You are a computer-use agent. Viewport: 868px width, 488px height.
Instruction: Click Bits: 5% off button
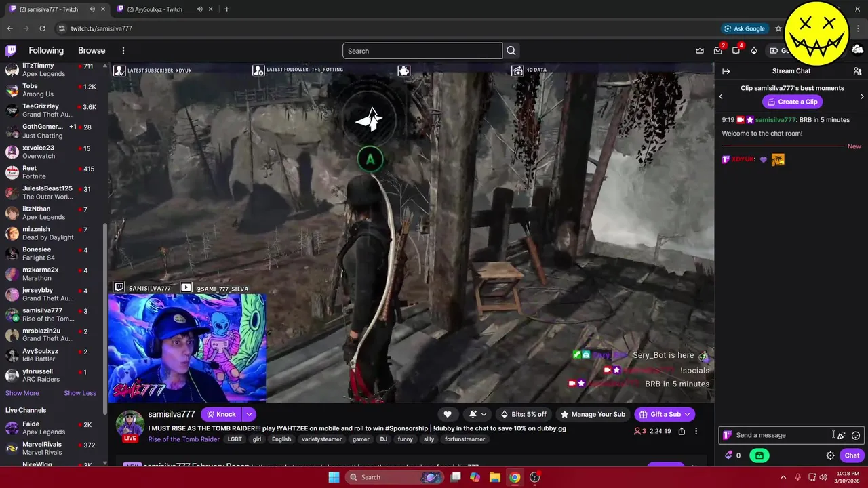[x=523, y=414]
